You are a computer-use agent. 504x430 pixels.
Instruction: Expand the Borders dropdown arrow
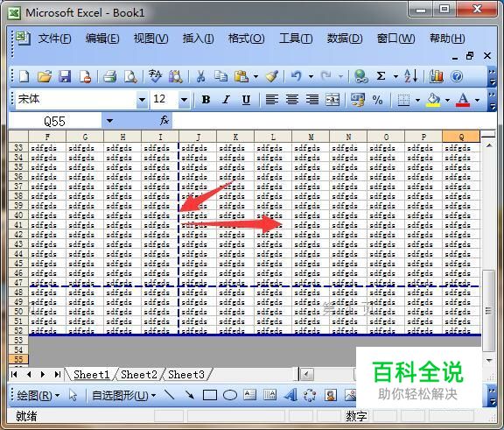click(x=417, y=100)
